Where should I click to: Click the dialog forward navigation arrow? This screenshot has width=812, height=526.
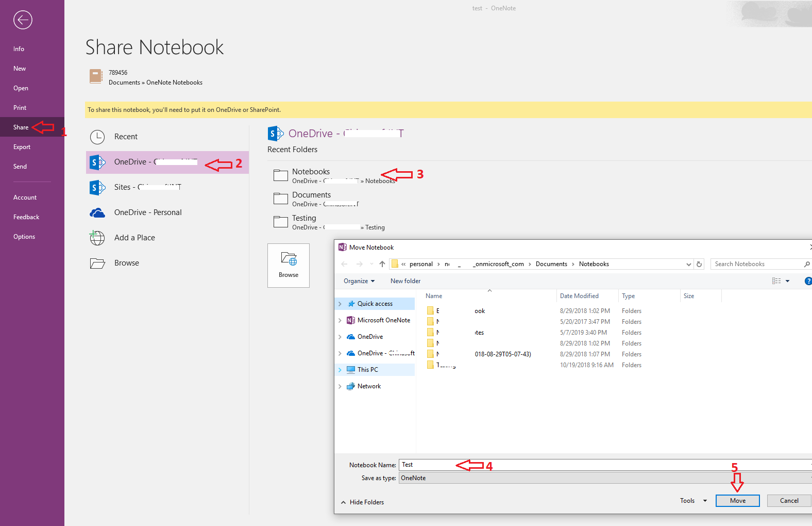coord(359,264)
